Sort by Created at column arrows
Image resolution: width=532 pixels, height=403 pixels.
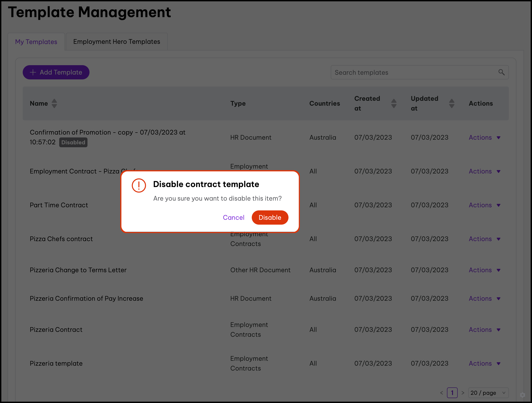(394, 104)
